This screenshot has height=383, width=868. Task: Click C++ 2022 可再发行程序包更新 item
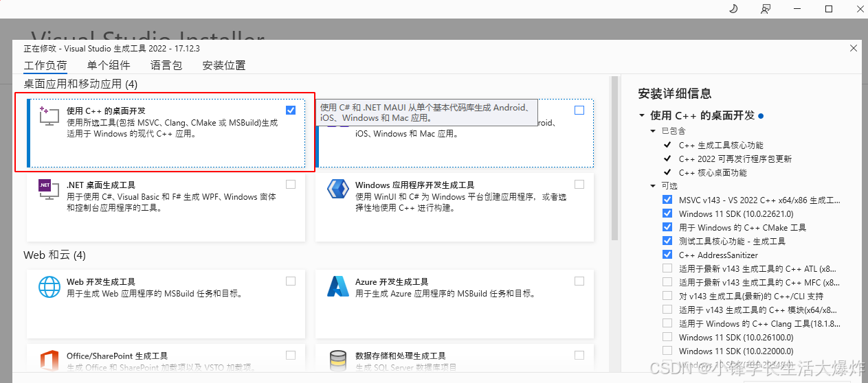735,159
